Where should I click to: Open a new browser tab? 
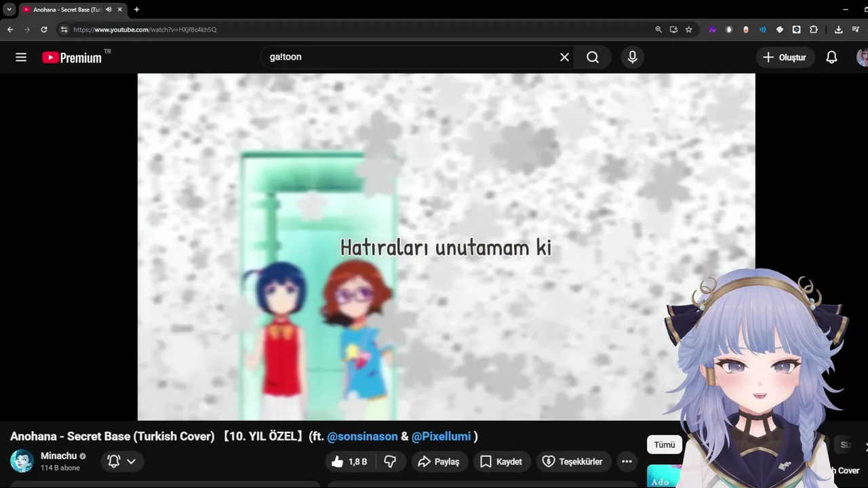click(x=136, y=9)
